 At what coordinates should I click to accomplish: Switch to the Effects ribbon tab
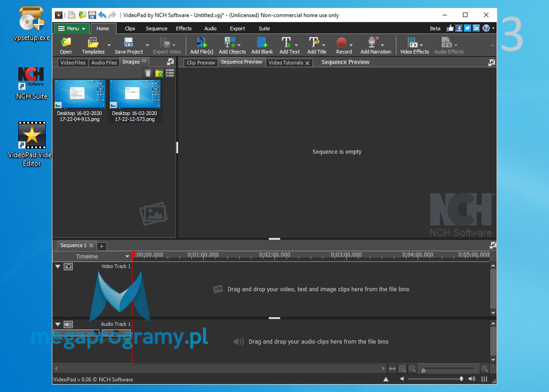[184, 28]
